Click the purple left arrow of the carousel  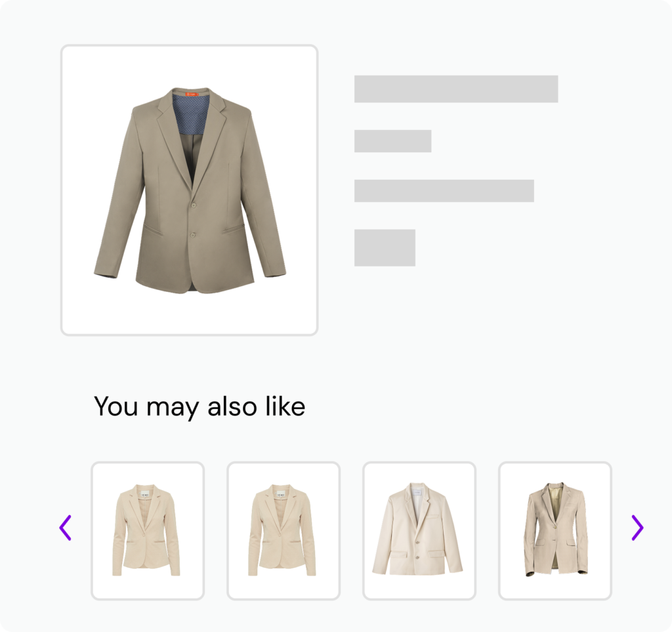point(65,528)
